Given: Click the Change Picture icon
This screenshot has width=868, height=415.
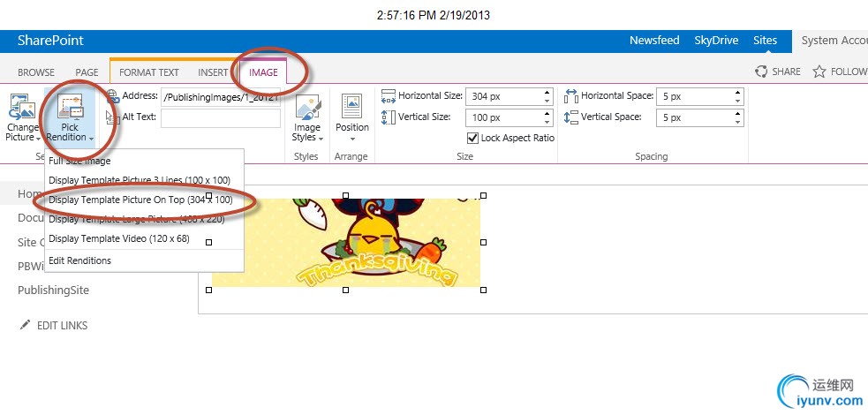Looking at the screenshot, I should 21,108.
